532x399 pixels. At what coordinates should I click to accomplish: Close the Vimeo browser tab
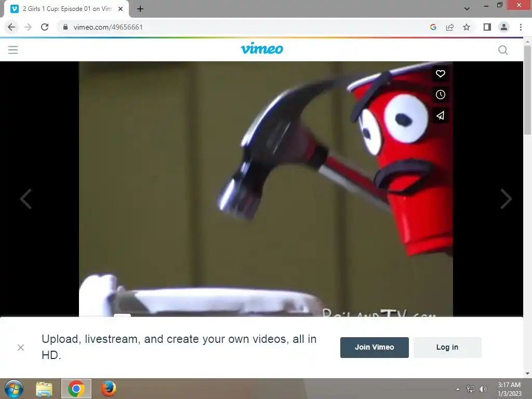(121, 9)
